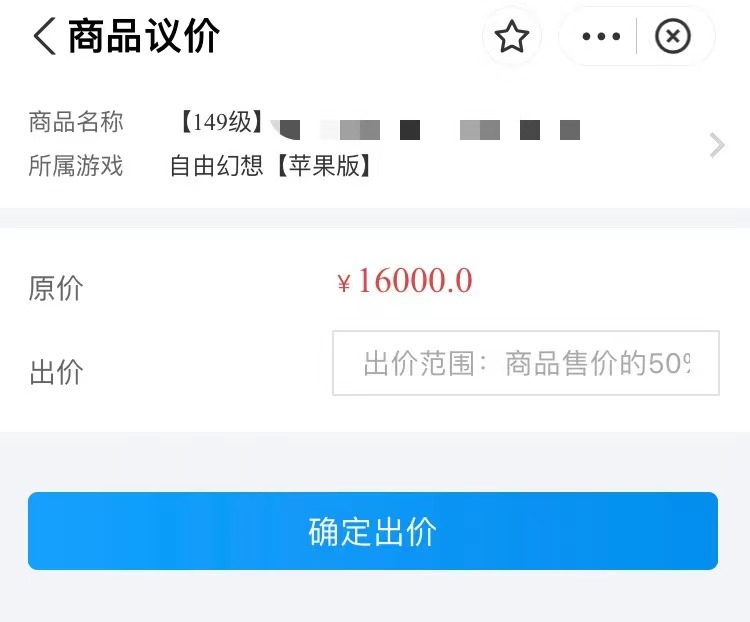Open the three-dot more options menu

point(601,36)
